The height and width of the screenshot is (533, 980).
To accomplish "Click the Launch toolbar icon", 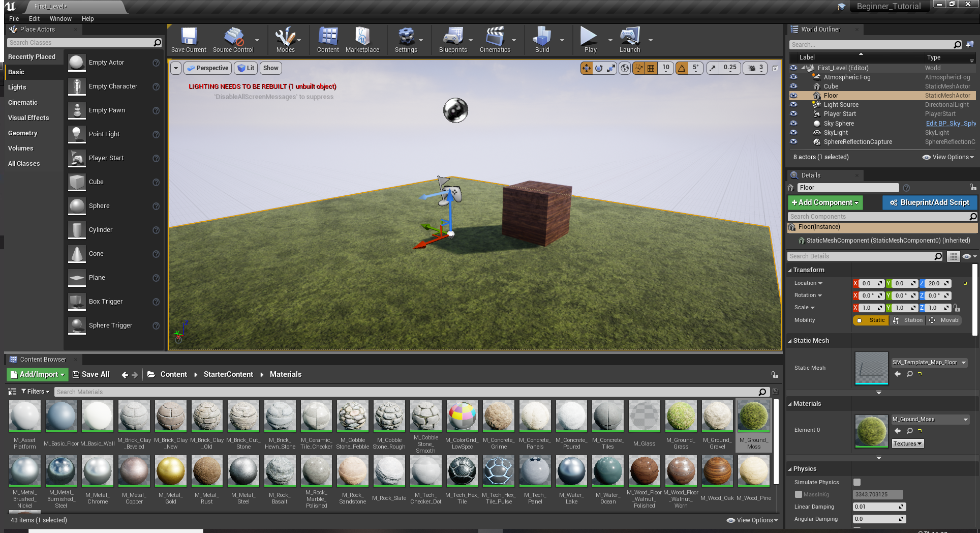I will (630, 40).
